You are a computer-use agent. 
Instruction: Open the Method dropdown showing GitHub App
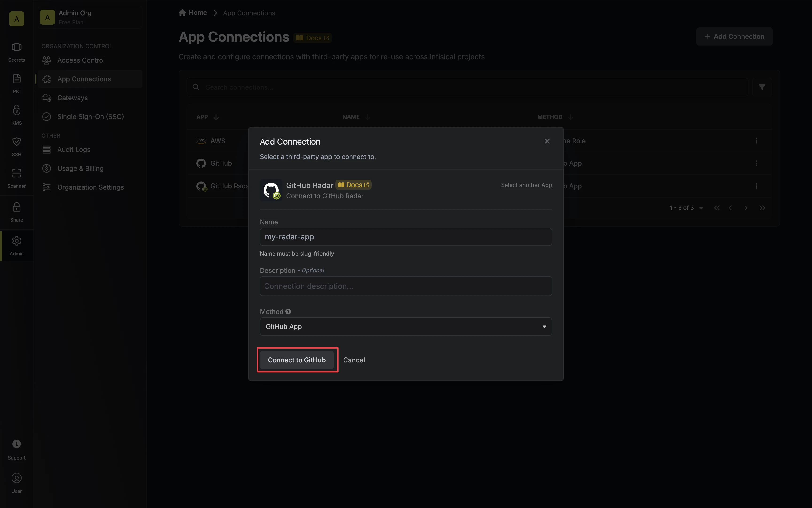click(406, 327)
